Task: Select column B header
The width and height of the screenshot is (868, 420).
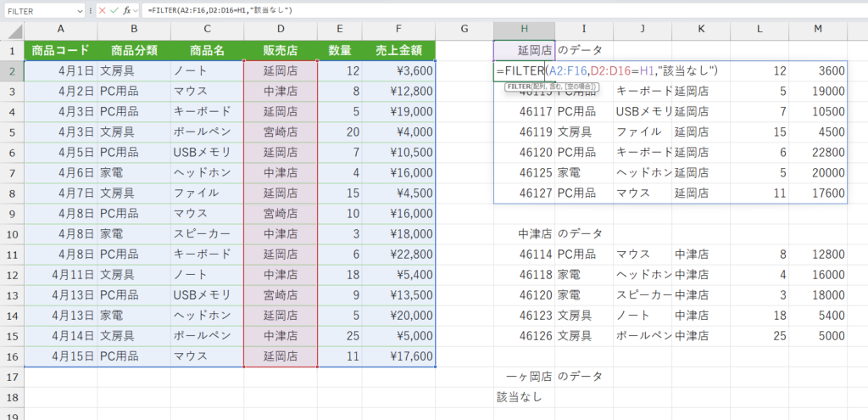Action: pos(134,31)
